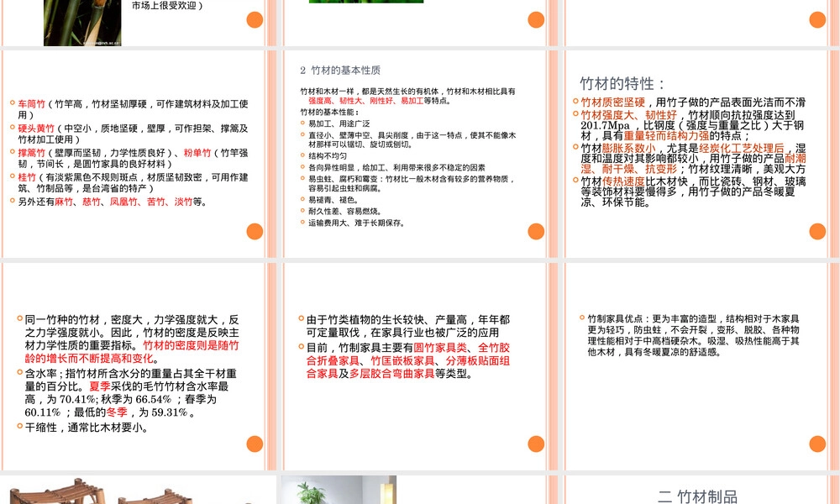Select the slide titled 2 竹材的基本性质
Viewport: 840px width, 504px height.
pyautogui.click(x=421, y=154)
